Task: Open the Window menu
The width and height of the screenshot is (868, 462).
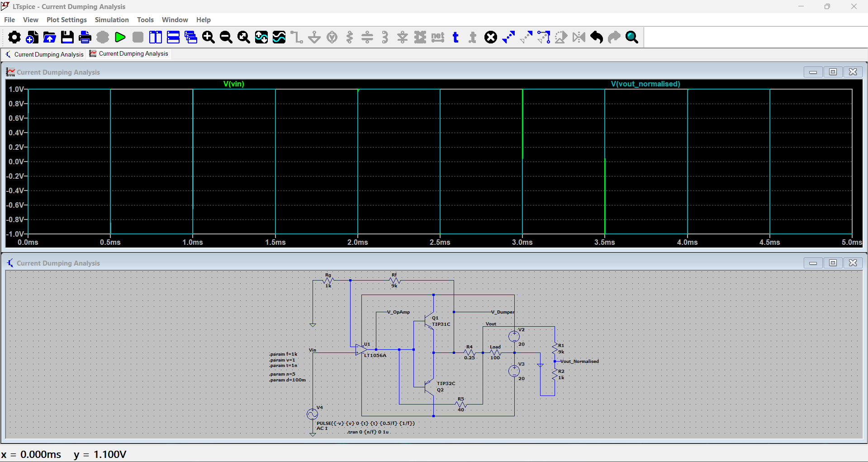Action: pyautogui.click(x=175, y=20)
